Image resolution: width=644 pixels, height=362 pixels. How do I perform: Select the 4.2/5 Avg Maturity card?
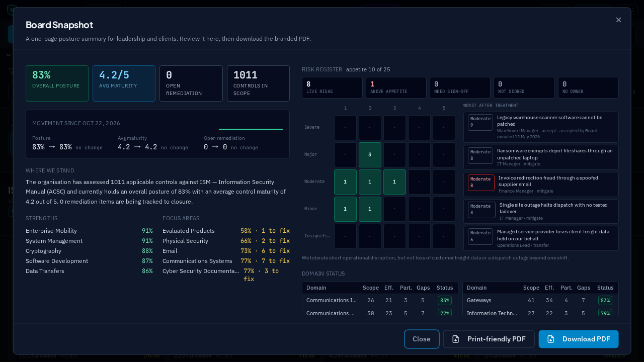124,83
